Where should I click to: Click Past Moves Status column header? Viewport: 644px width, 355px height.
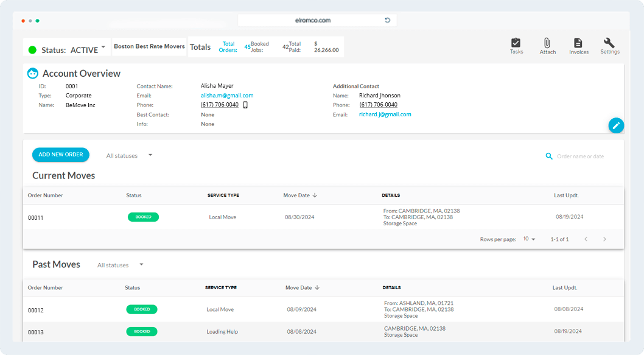[x=132, y=287]
